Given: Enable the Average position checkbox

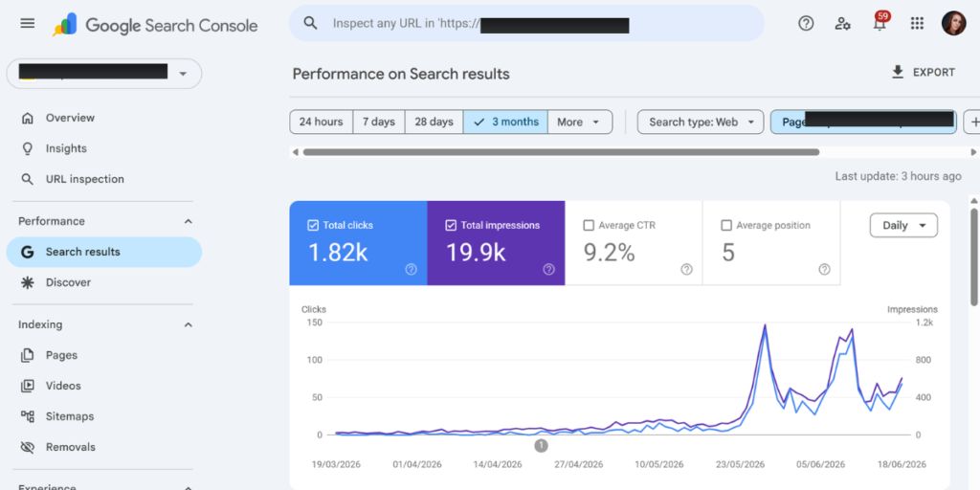Looking at the screenshot, I should click(726, 226).
